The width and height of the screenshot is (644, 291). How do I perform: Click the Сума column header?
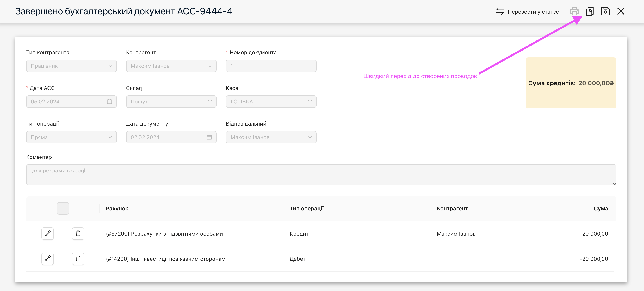tap(600, 208)
